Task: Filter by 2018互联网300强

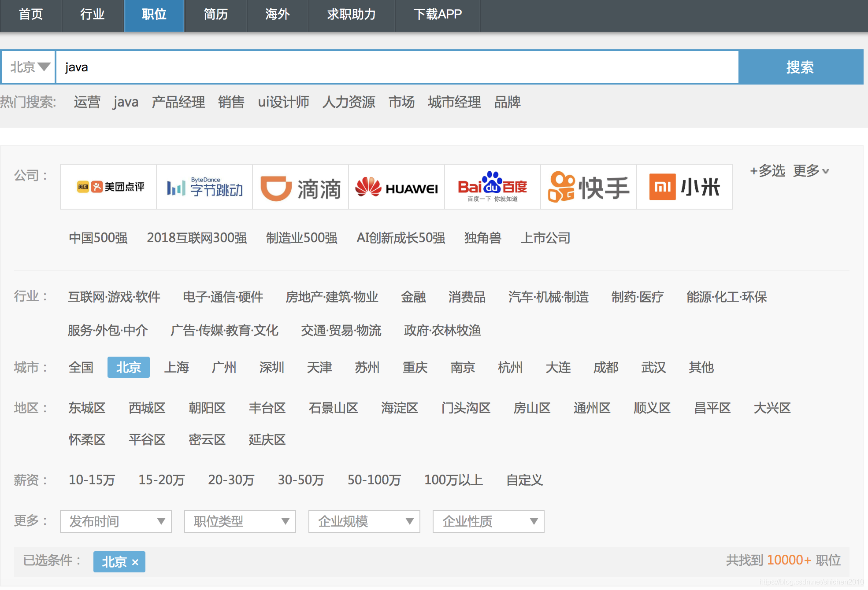Action: (197, 238)
